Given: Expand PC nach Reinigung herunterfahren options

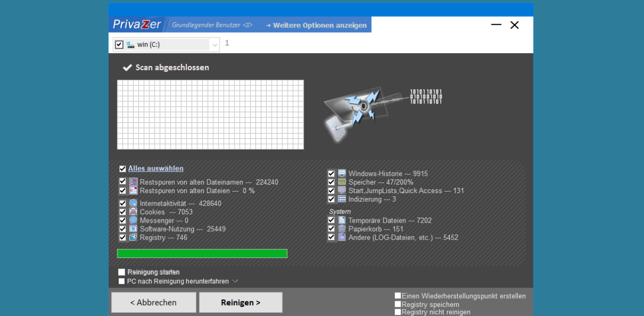Looking at the screenshot, I should pos(235,281).
